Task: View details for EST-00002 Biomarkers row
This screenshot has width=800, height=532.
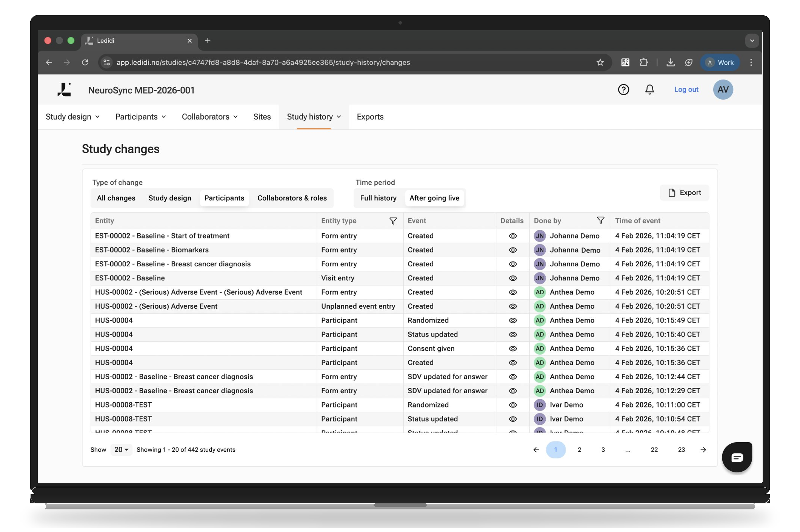Action: [512, 250]
